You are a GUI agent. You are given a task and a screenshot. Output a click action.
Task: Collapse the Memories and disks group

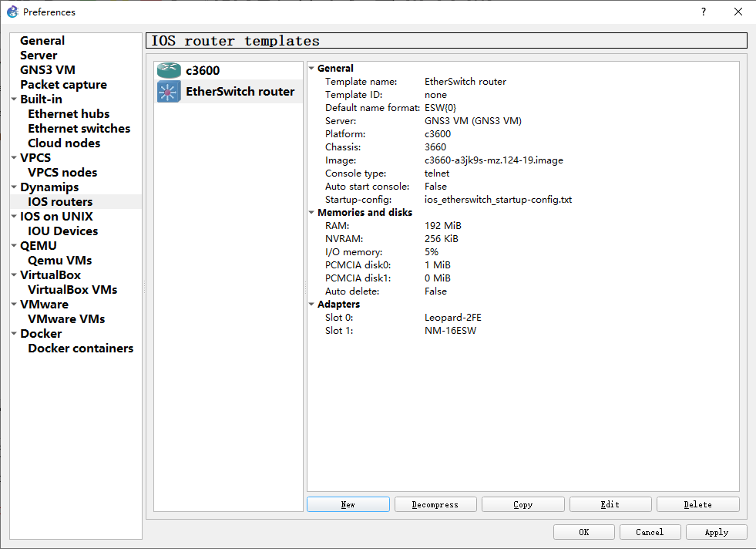[x=311, y=212]
